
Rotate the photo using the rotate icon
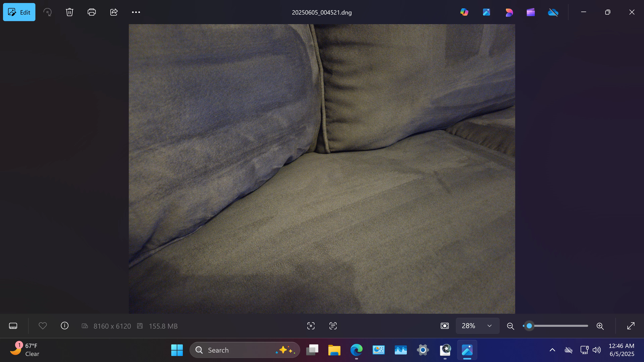(47, 12)
